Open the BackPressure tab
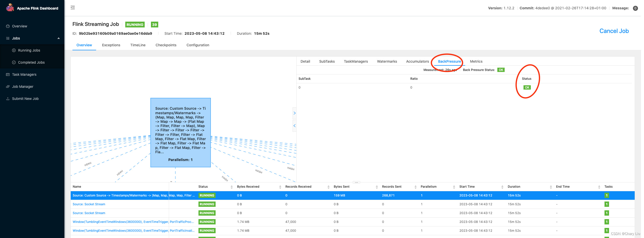Image resolution: width=644 pixels, height=238 pixels. 449,61
